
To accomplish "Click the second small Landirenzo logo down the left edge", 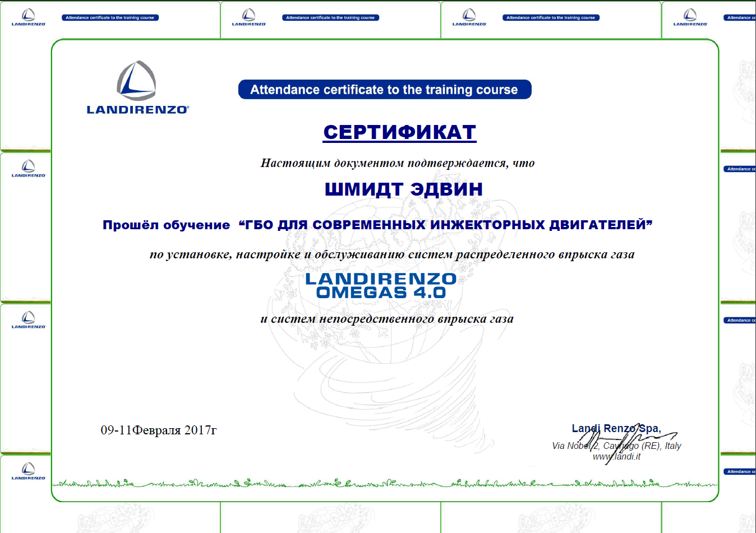I will (x=28, y=169).
